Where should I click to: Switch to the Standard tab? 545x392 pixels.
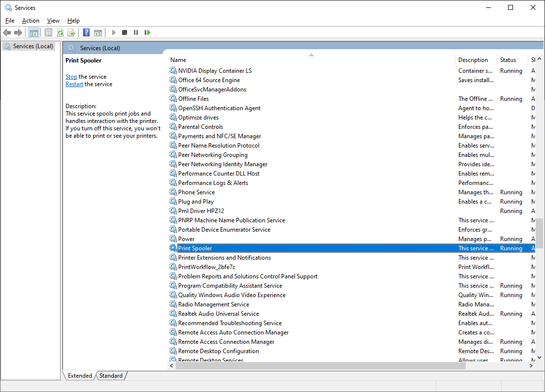[111, 376]
